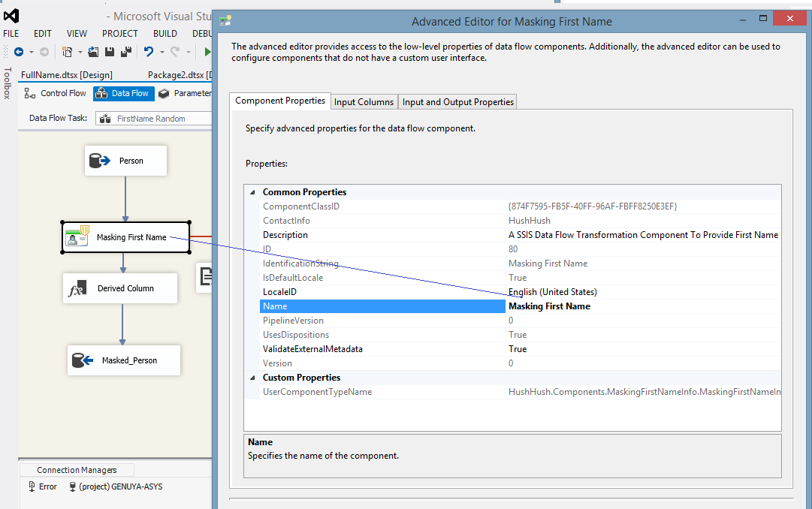The image size is (812, 509).
Task: Minimize the Advanced Editor window
Action: pyautogui.click(x=743, y=19)
